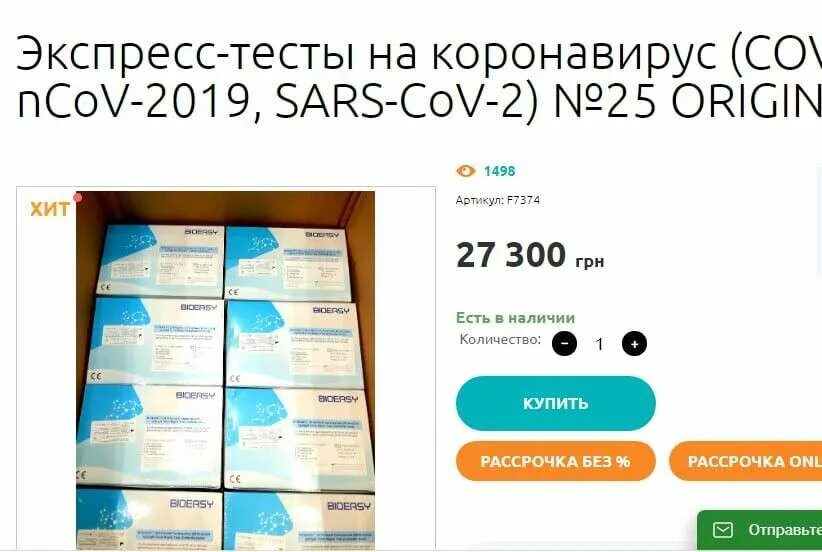The width and height of the screenshot is (822, 552).
Task: Click the Есть в наличии status
Action: (515, 318)
